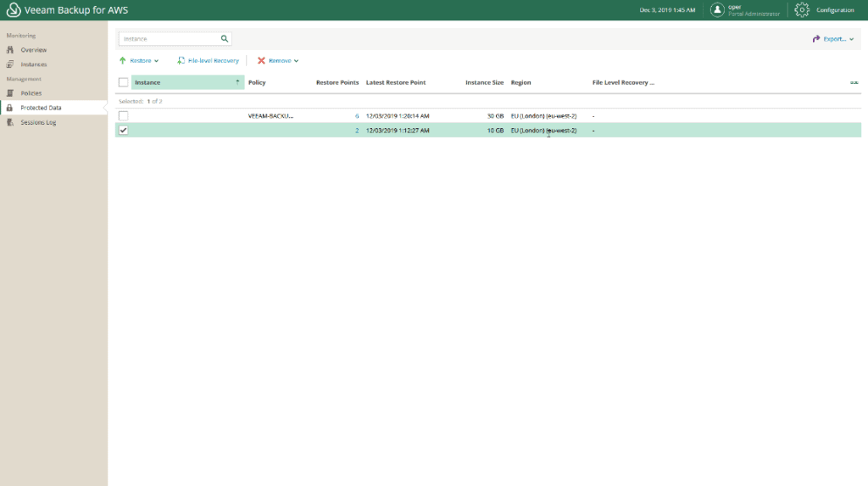868x486 pixels.
Task: Click the Export button label
Action: click(x=835, y=39)
